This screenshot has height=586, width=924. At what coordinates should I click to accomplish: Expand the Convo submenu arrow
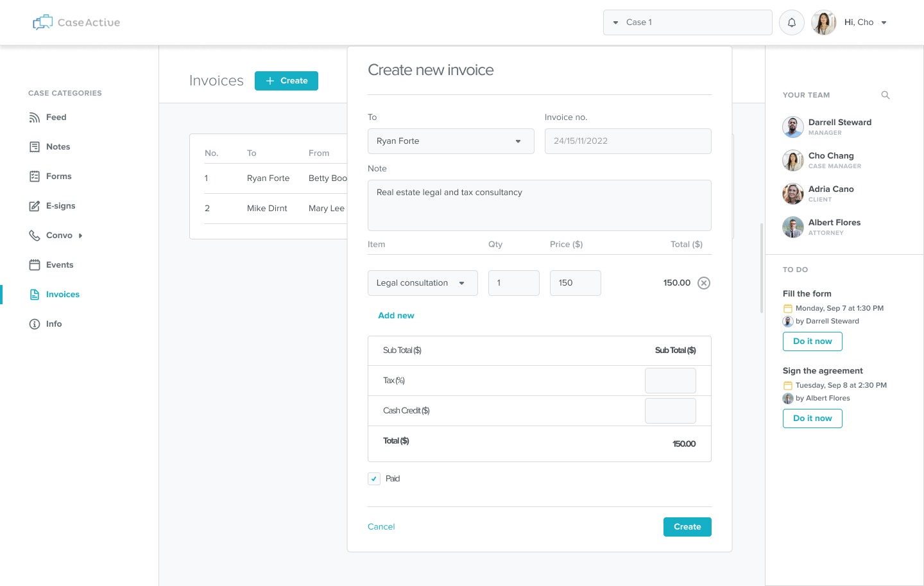[81, 236]
